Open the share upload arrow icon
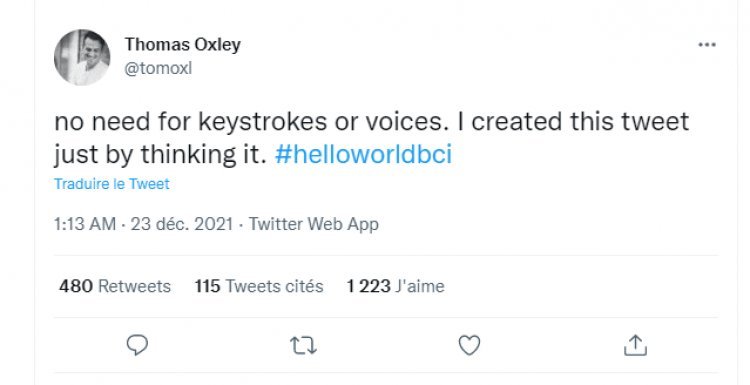 pyautogui.click(x=635, y=345)
